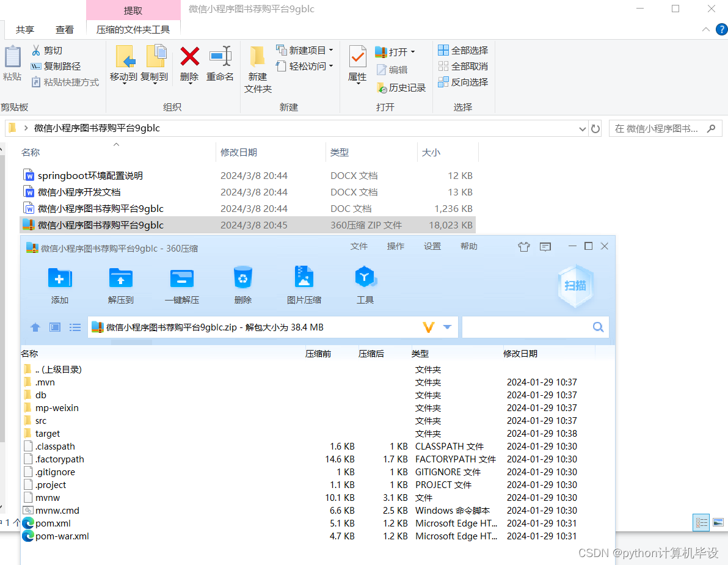Screen dimensions: 728x565
Task: Click the 360压缩 search input field
Action: tap(527, 327)
